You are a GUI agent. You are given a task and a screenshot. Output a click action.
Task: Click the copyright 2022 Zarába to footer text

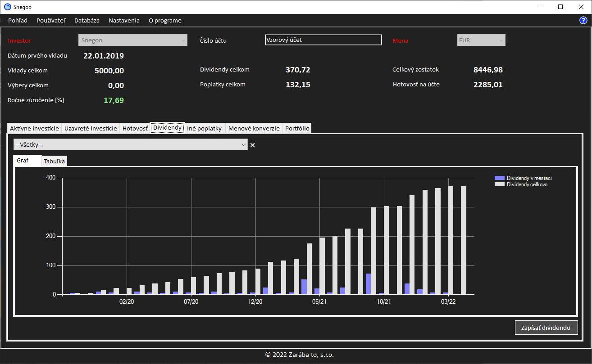tap(300, 355)
